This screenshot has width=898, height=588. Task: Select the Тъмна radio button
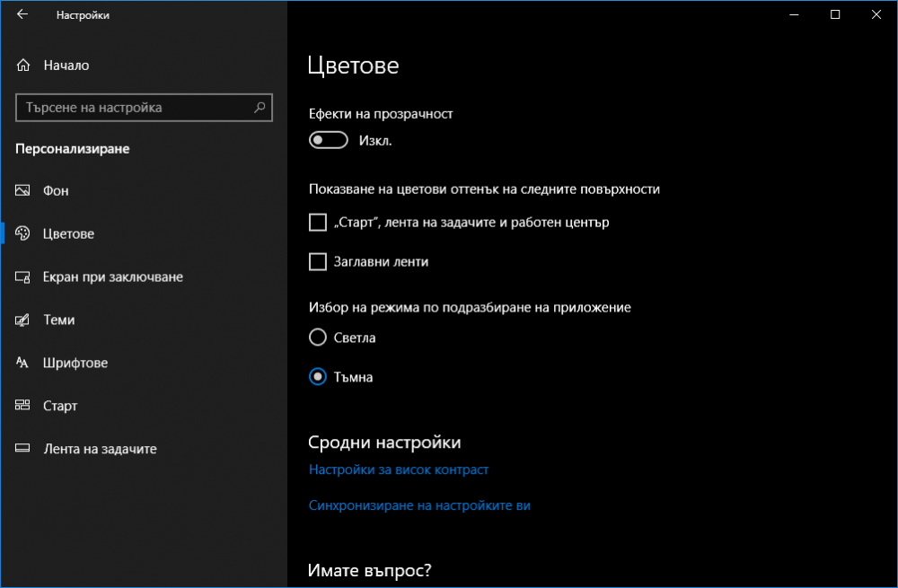318,377
